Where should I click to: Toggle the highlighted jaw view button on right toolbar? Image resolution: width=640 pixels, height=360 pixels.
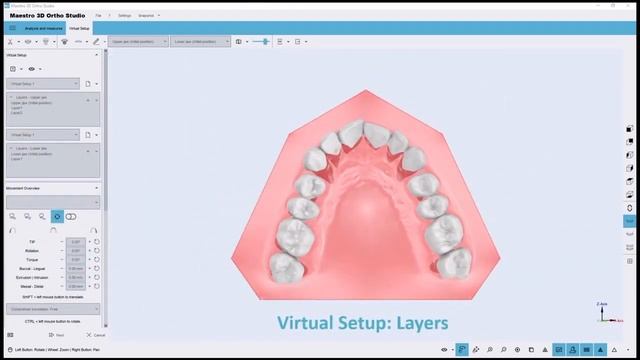click(x=629, y=221)
